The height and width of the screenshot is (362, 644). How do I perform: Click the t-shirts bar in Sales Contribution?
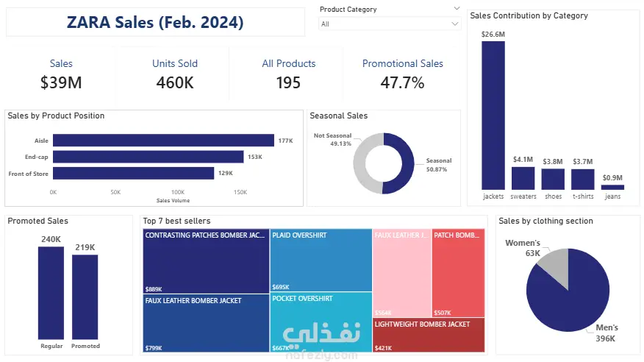pyautogui.click(x=582, y=180)
